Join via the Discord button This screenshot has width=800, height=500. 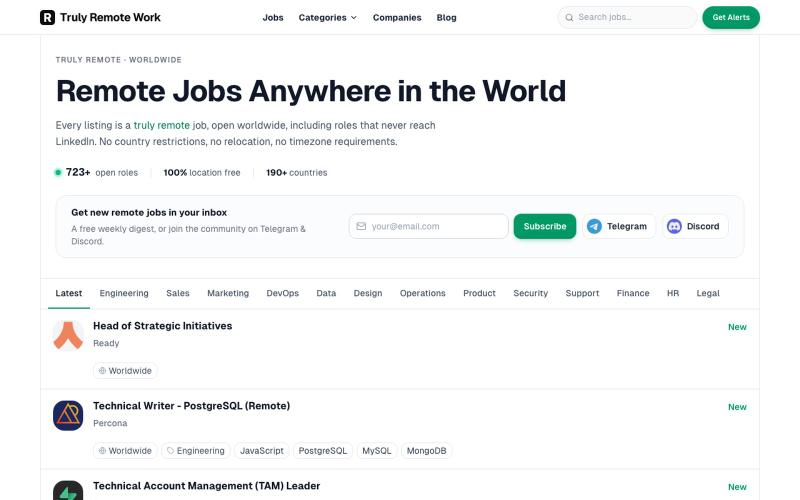pyautogui.click(x=695, y=226)
